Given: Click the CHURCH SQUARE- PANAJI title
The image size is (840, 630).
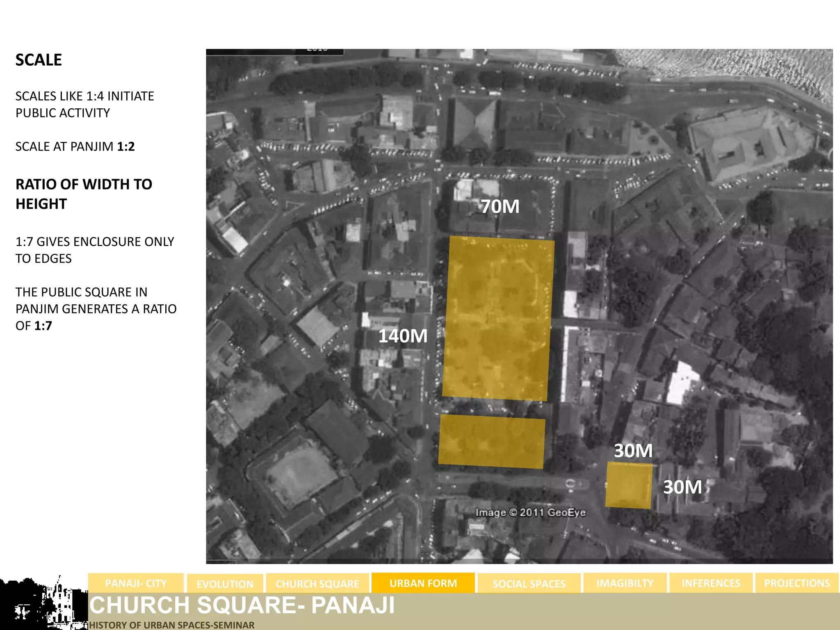Looking at the screenshot, I should [x=242, y=605].
